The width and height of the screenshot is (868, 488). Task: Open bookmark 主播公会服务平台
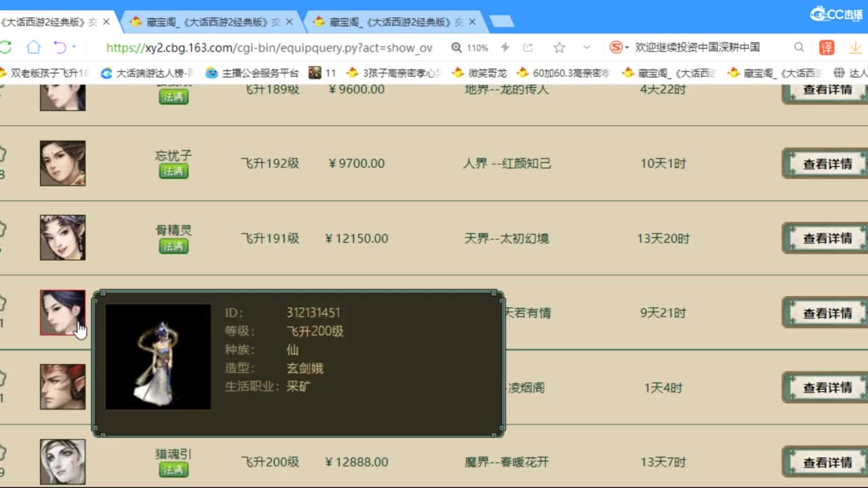(x=252, y=73)
